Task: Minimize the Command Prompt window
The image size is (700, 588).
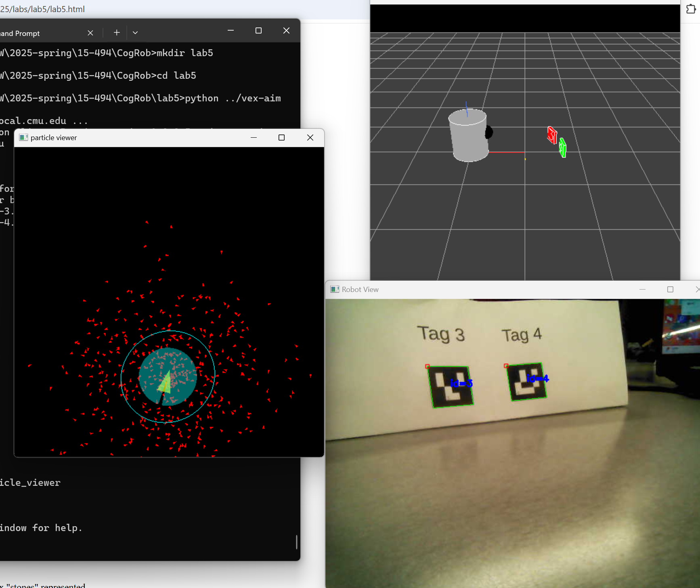Action: pos(231,31)
